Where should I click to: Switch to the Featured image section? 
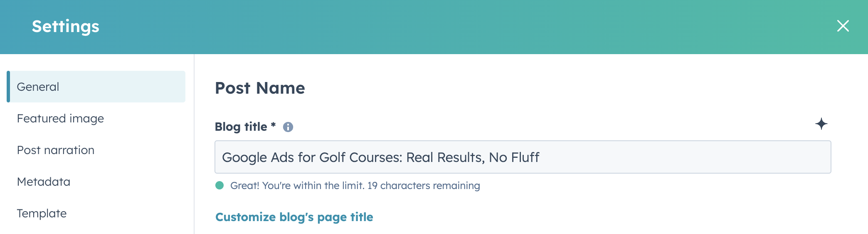coord(60,119)
